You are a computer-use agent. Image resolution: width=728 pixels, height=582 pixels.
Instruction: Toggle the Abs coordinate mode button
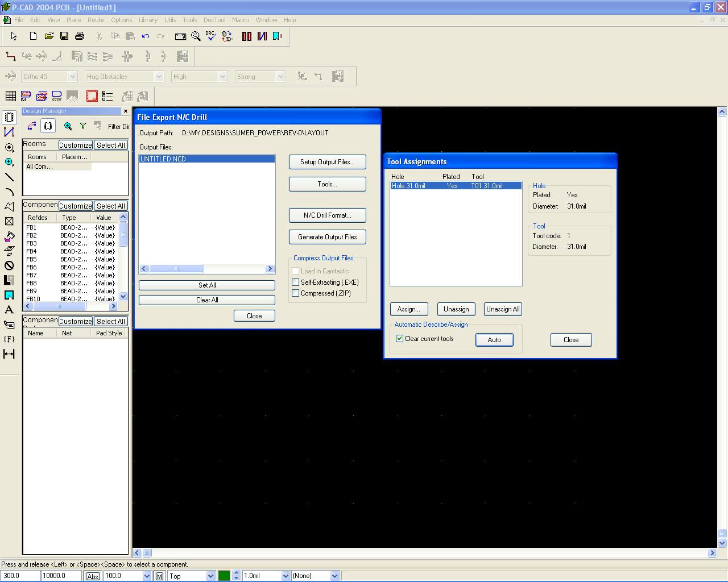click(x=93, y=576)
